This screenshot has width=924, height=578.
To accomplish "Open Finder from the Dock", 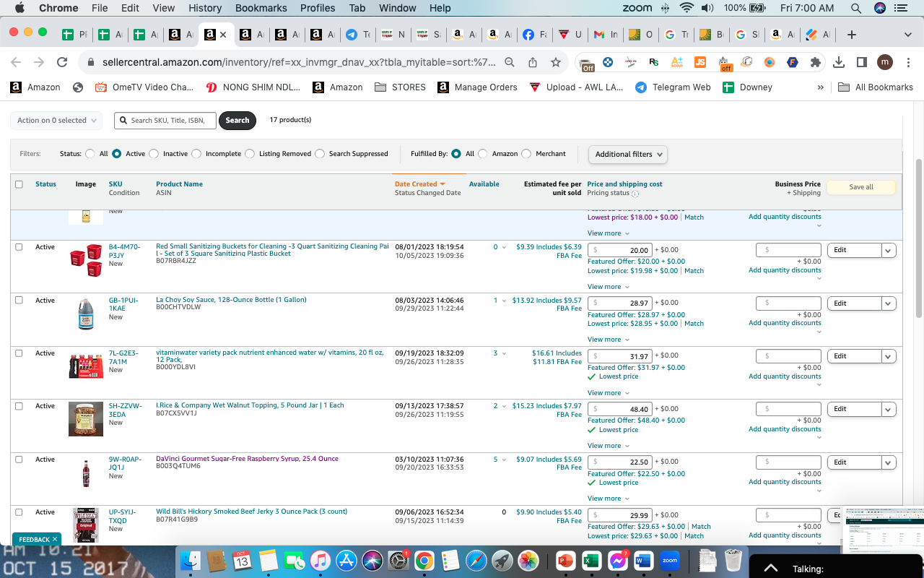I will click(192, 561).
